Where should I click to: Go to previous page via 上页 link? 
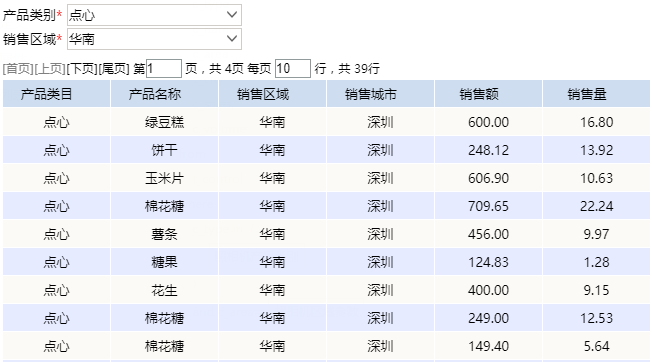pyautogui.click(x=50, y=69)
